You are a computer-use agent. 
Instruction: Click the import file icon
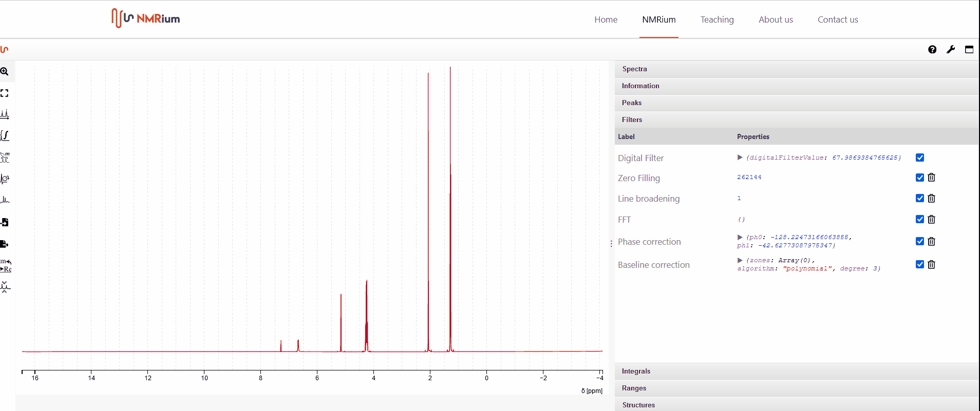click(x=5, y=222)
